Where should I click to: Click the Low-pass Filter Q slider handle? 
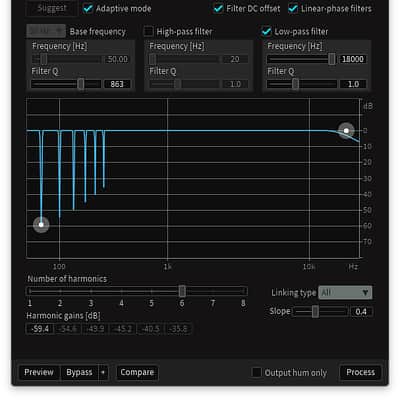[x=295, y=84]
